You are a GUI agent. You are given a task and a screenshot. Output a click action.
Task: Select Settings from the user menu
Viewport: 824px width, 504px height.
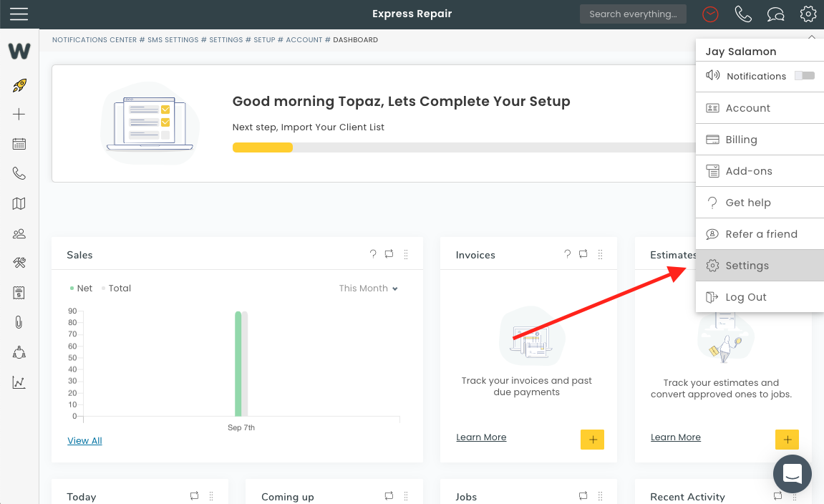tap(747, 266)
